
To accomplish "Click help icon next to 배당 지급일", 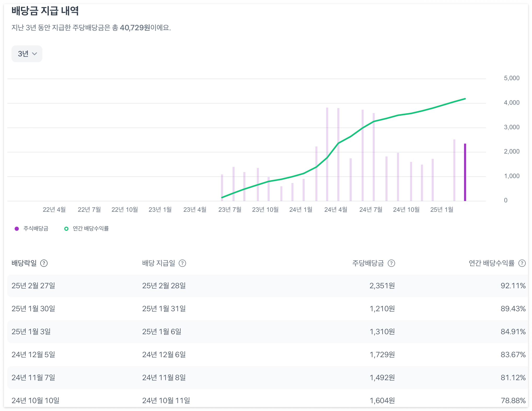I will click(x=182, y=263).
